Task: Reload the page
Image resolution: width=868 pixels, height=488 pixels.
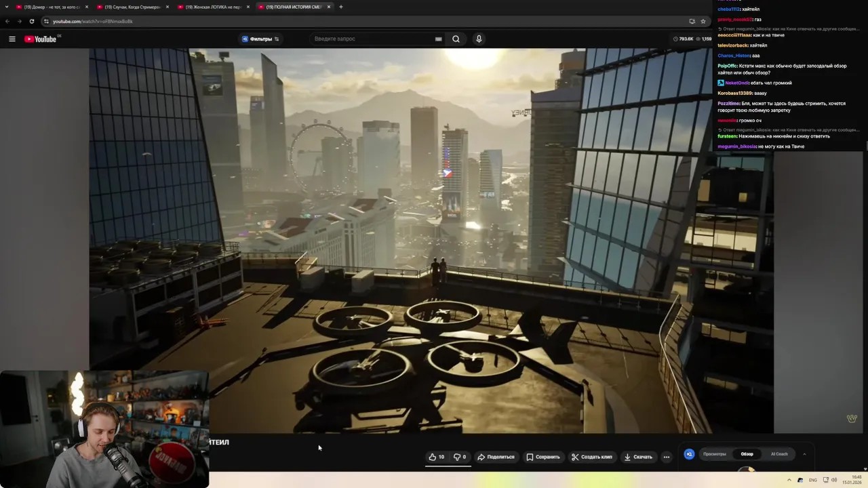Action: click(31, 21)
